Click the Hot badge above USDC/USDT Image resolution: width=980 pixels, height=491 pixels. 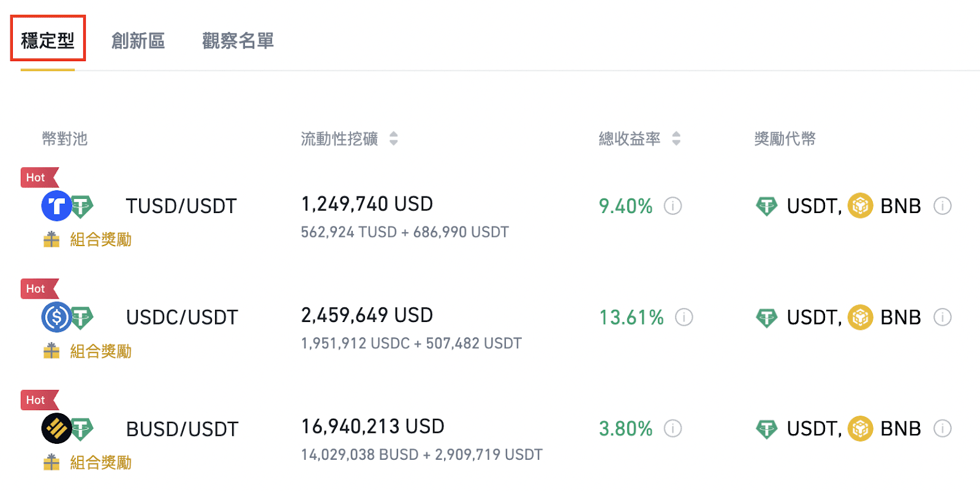(x=39, y=289)
